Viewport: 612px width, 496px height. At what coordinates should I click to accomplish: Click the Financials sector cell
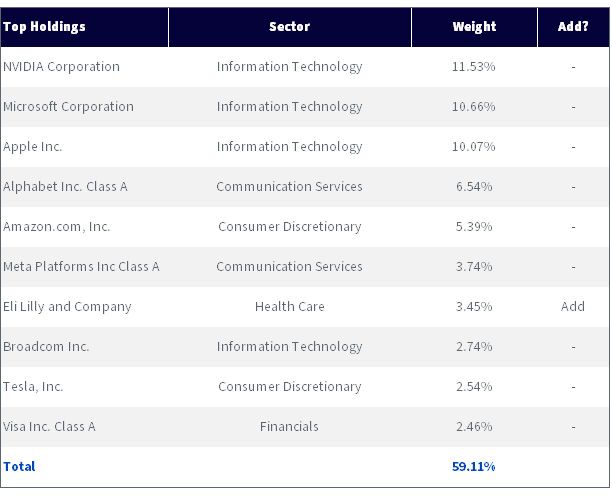click(289, 427)
